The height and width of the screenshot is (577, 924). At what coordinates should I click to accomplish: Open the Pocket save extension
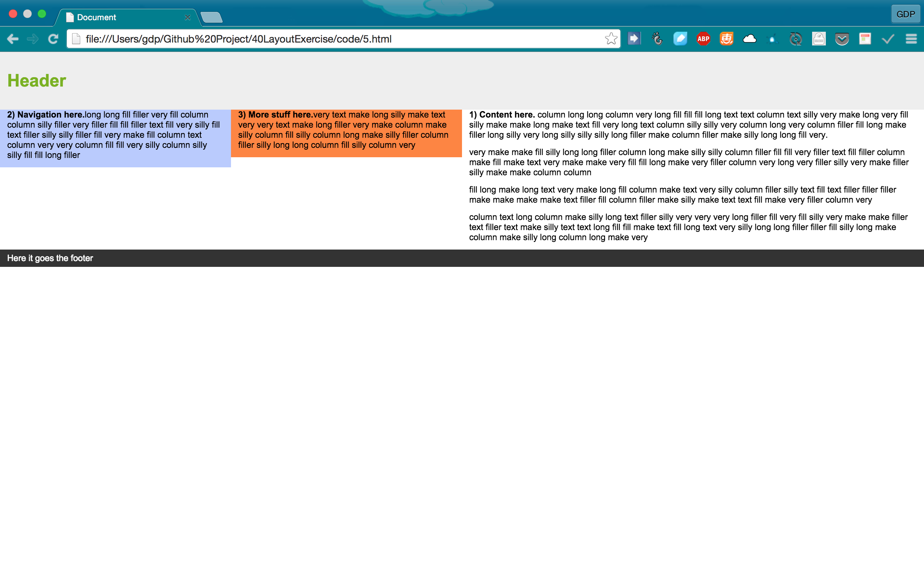coord(842,39)
